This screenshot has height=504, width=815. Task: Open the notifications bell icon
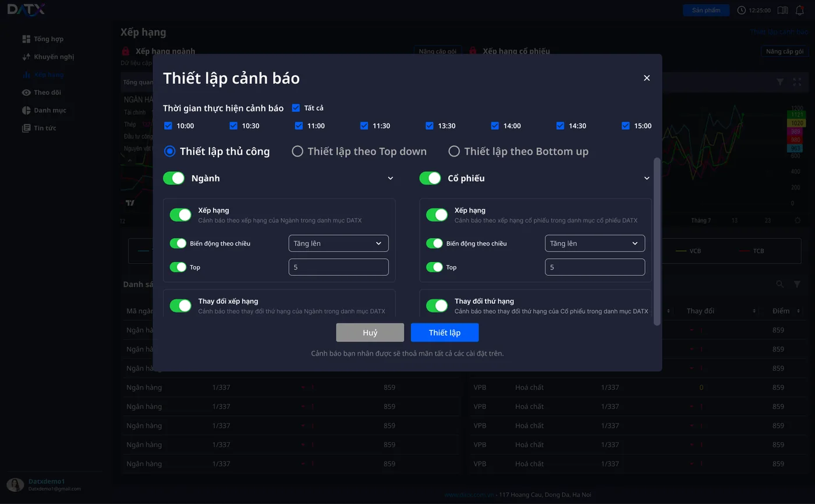(x=800, y=10)
